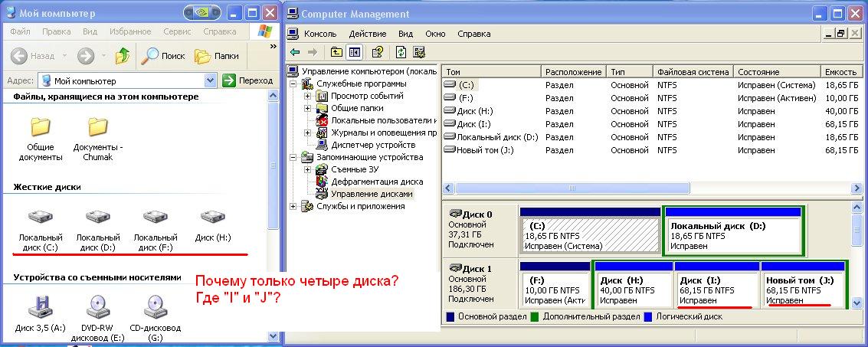Collapse Служебные программы tree node

(x=293, y=83)
